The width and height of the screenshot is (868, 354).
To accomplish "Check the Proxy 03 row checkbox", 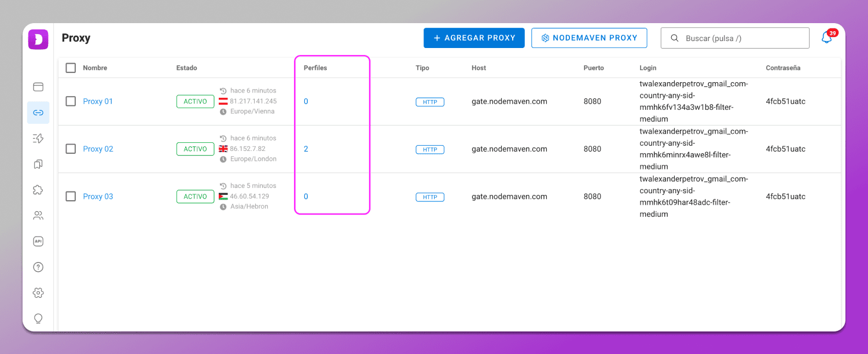I will [71, 196].
